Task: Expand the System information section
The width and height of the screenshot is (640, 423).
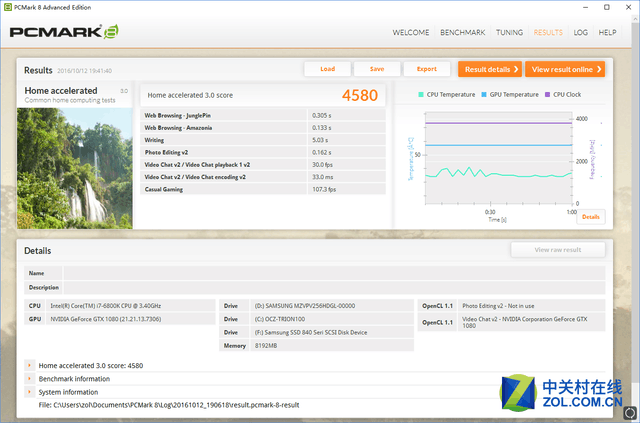Action: (x=29, y=392)
